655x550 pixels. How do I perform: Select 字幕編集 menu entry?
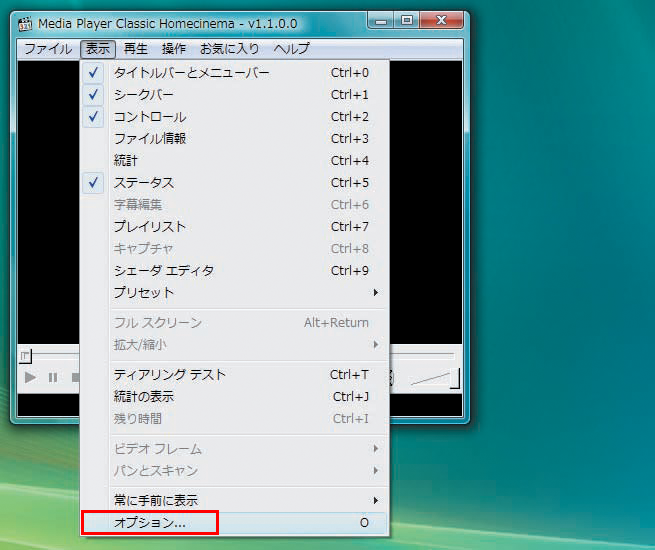point(234,205)
